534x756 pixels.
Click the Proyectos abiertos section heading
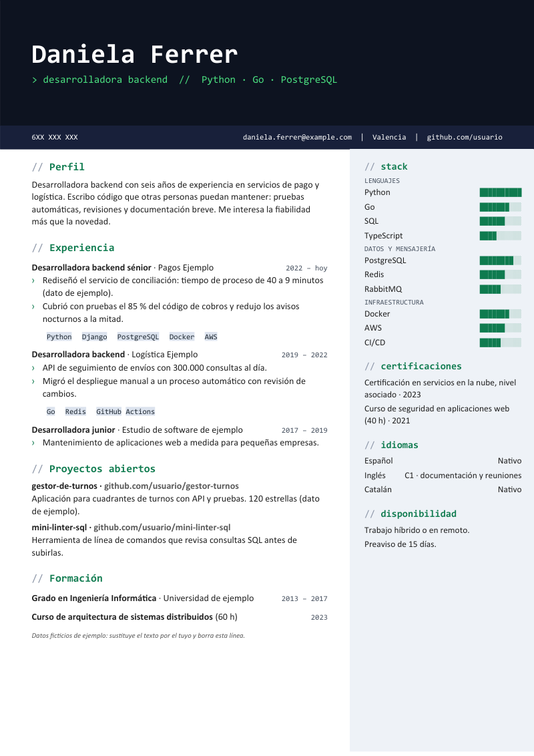(x=93, y=469)
